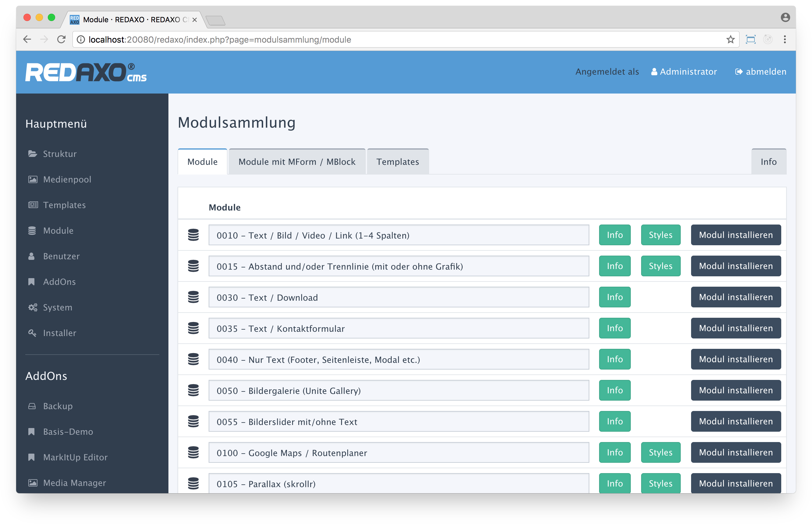Screen dimensions: 812x524
Task: Click the REDAXO cms logo
Action: pos(86,72)
